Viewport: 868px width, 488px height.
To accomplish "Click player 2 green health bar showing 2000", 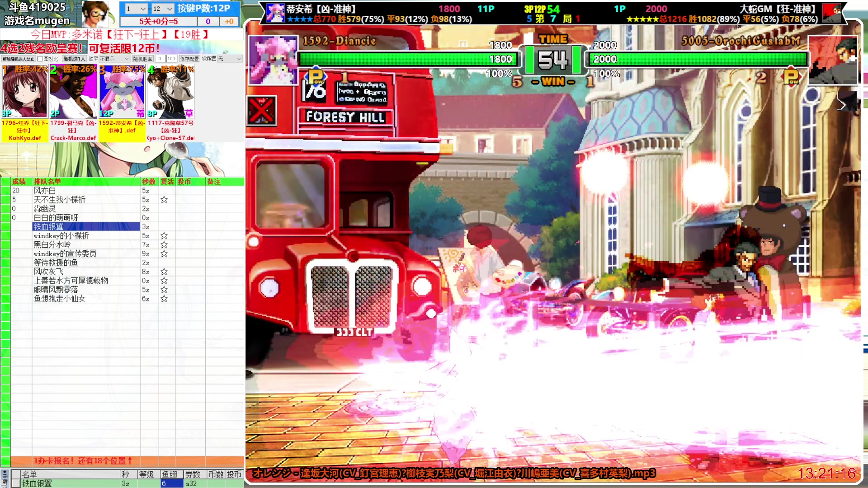I will point(698,59).
